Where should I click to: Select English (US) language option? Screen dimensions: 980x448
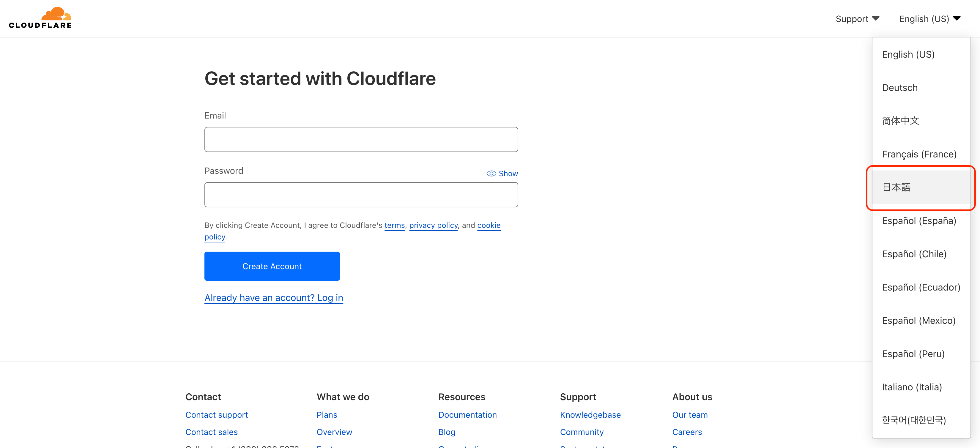[908, 54]
